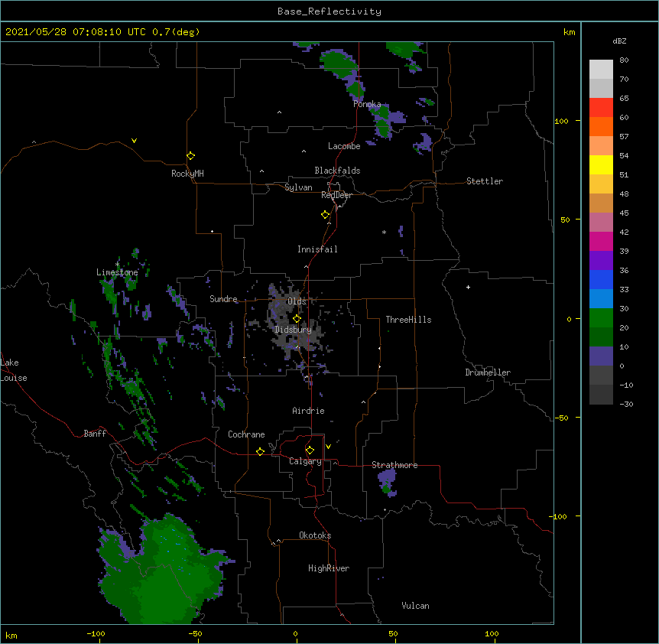
Task: Select the bright green legend swatch above 20
Action: [x=601, y=318]
